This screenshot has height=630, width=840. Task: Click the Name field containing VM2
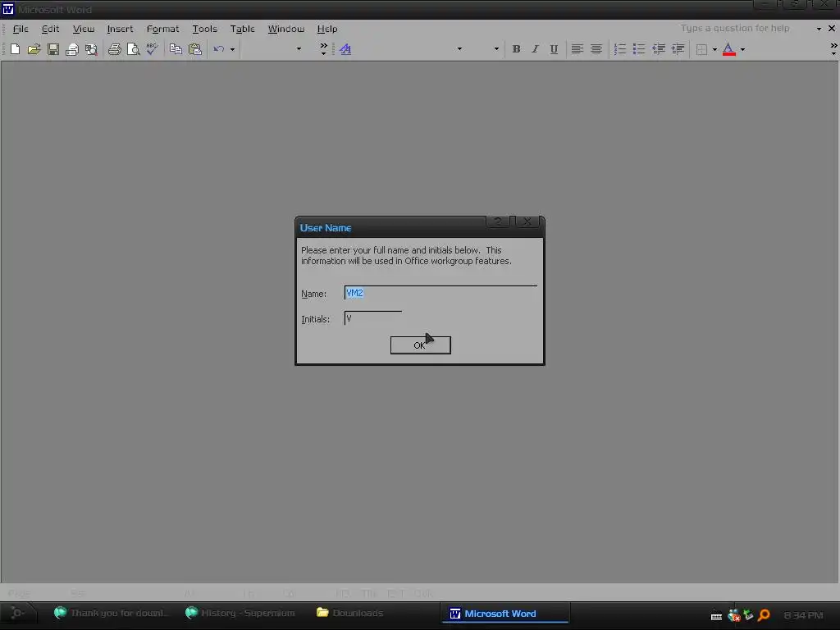441,293
